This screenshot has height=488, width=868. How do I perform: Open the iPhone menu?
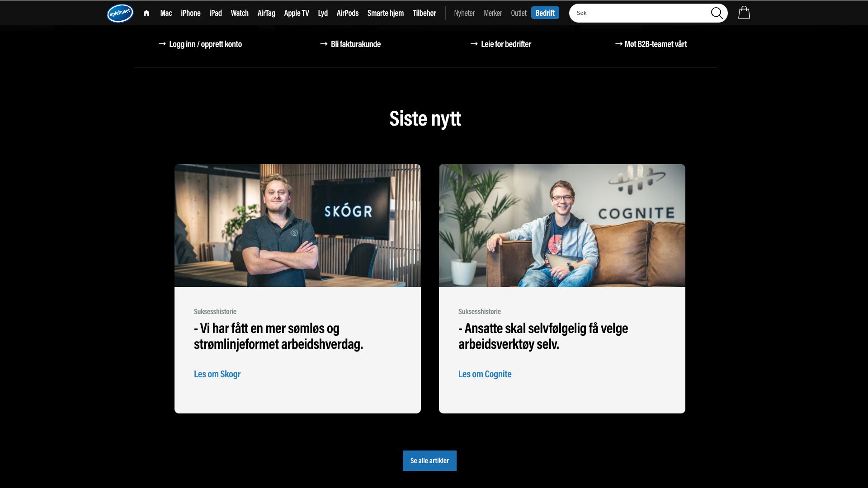[x=191, y=13]
